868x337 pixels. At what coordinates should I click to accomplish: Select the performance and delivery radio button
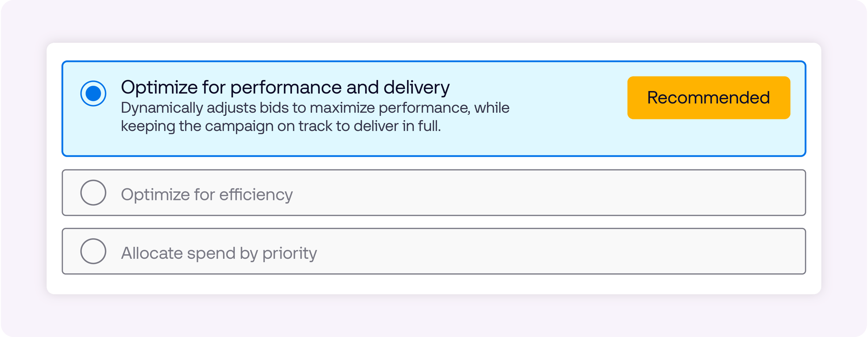[93, 93]
